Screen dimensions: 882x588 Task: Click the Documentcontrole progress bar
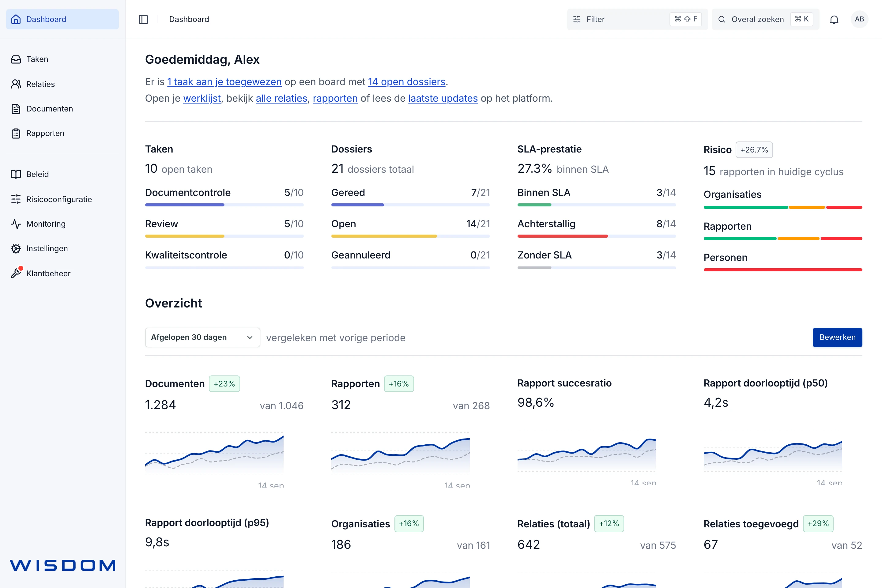tap(224, 205)
